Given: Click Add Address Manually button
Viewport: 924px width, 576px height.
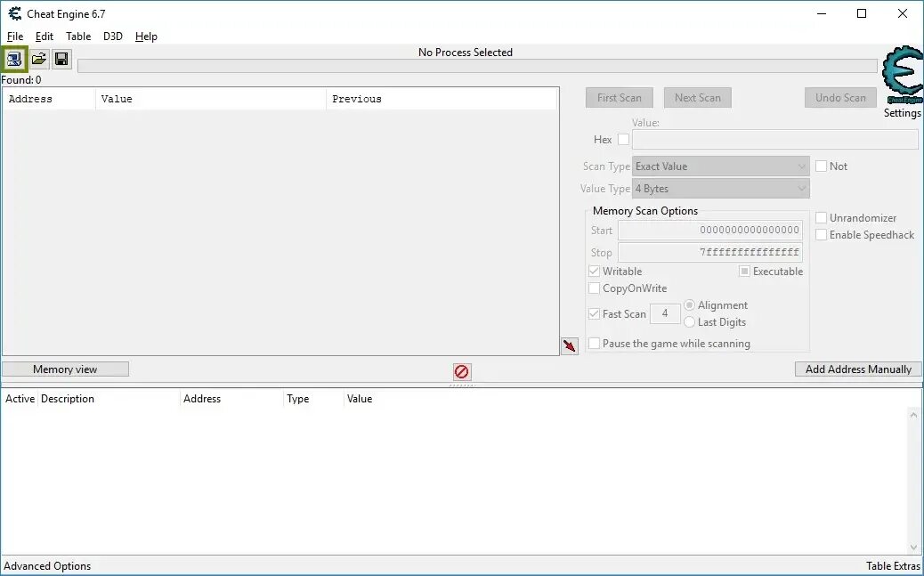Looking at the screenshot, I should [858, 369].
